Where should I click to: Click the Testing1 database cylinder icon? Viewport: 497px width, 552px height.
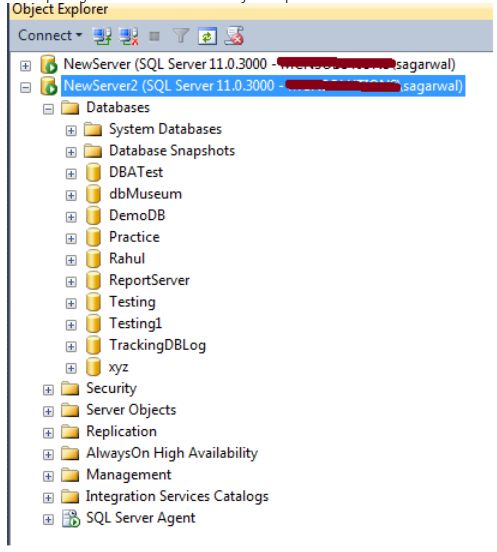(93, 324)
